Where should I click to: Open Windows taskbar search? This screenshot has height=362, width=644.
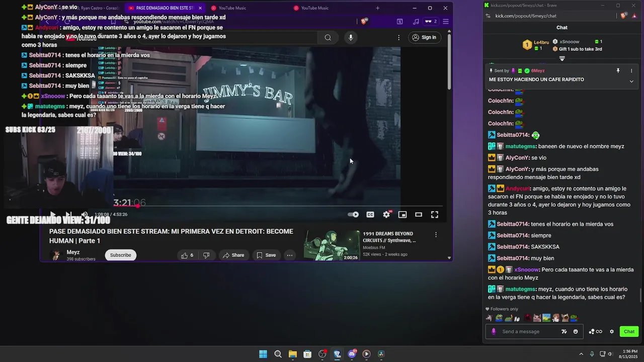[x=278, y=354]
